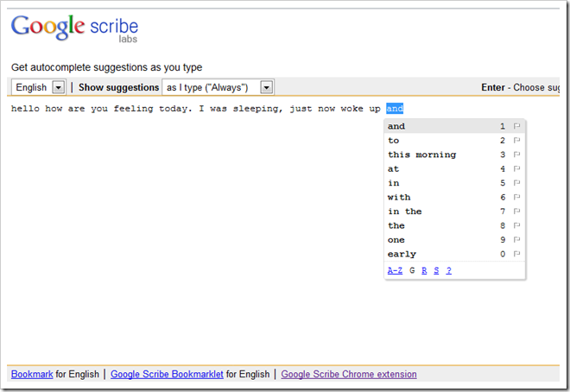The image size is (570, 392).
Task: Select the 'with' suggestion
Action: pos(454,197)
